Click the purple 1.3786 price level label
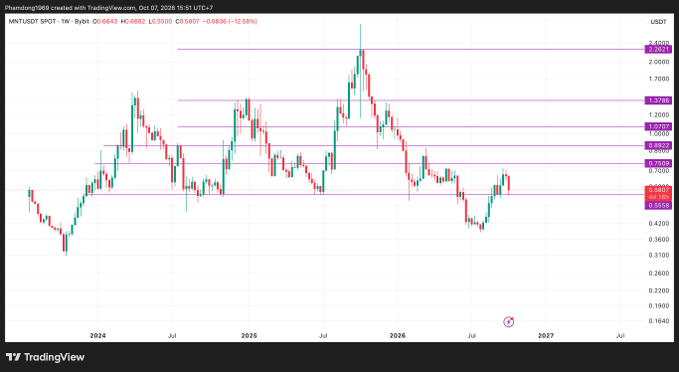This screenshot has height=372, width=679. tap(658, 100)
